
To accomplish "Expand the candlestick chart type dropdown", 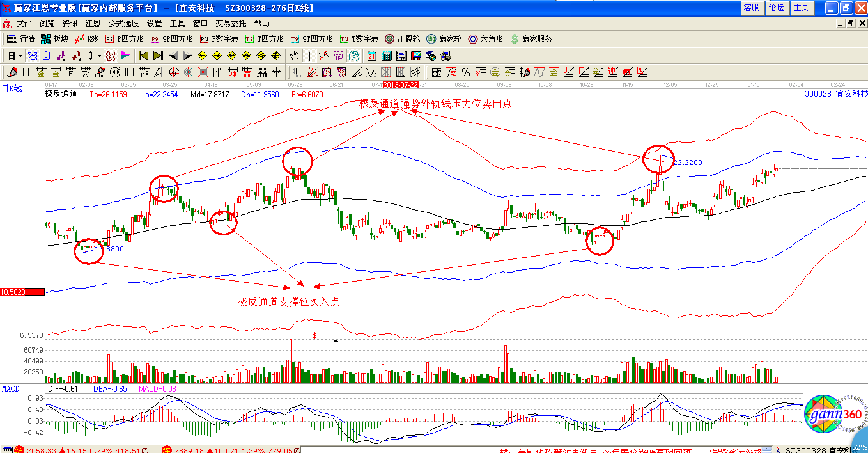I will (x=99, y=56).
